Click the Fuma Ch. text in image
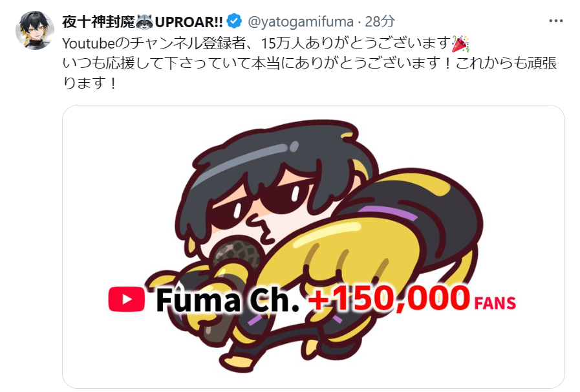Image resolution: width=580 pixels, height=392 pixels. point(227,300)
